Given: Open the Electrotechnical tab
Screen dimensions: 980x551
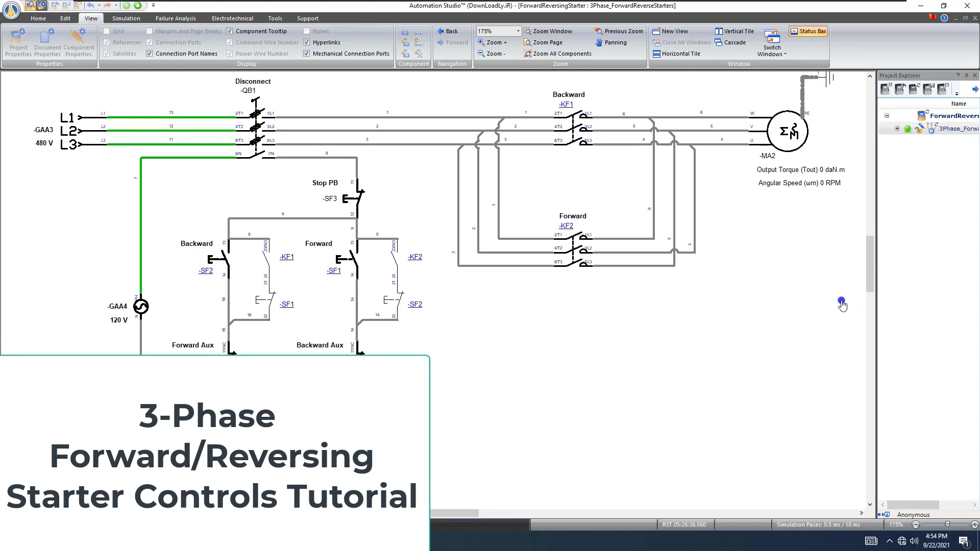Looking at the screenshot, I should point(232,18).
